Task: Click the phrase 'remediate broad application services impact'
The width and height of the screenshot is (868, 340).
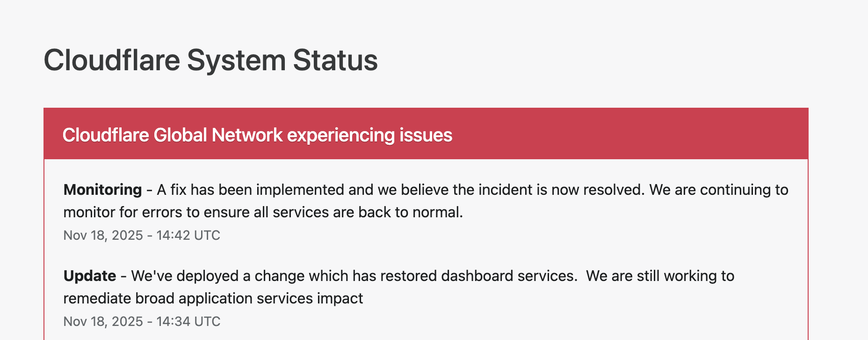Action: (x=213, y=298)
